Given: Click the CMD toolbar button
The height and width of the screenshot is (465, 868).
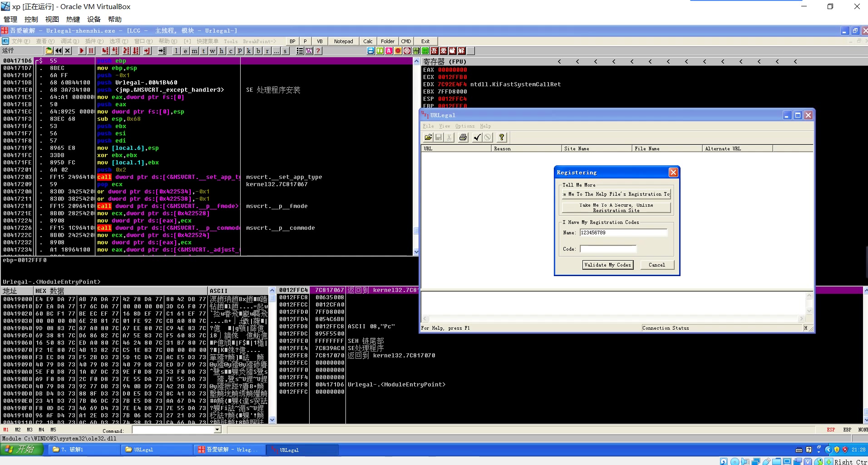Looking at the screenshot, I should pos(406,41).
